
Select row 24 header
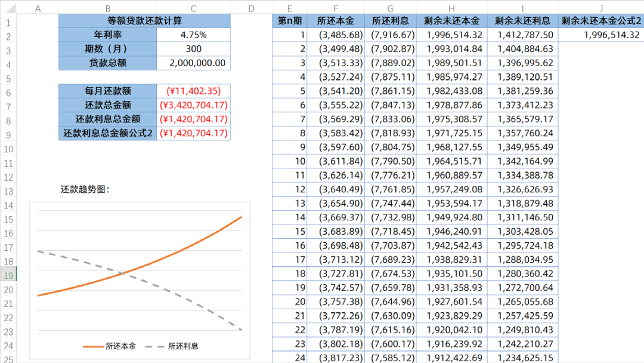[8, 346]
